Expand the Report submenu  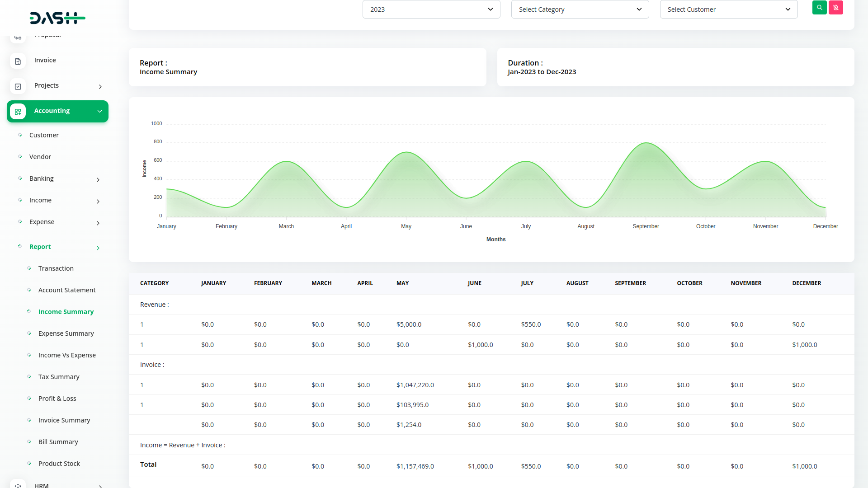tap(98, 248)
